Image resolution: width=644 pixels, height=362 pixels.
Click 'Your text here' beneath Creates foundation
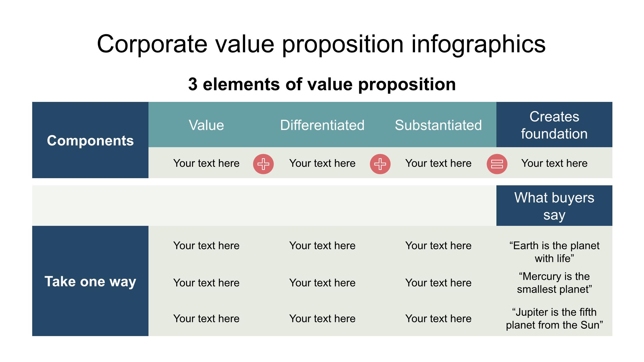(554, 163)
